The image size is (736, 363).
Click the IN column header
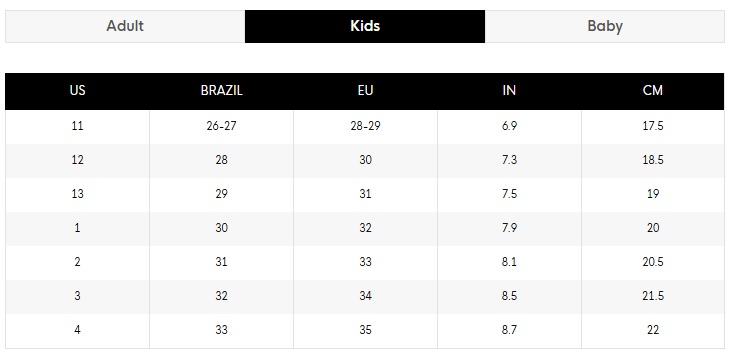509,91
